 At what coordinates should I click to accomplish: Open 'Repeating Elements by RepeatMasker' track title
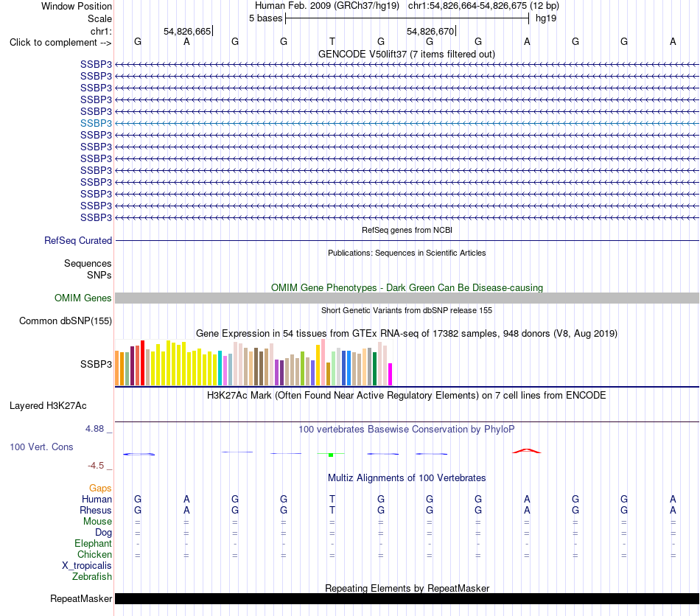407,588
